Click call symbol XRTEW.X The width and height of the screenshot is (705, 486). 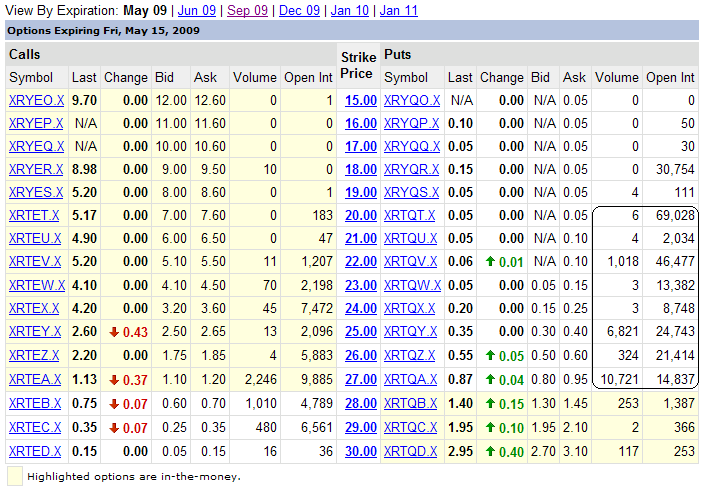point(37,285)
